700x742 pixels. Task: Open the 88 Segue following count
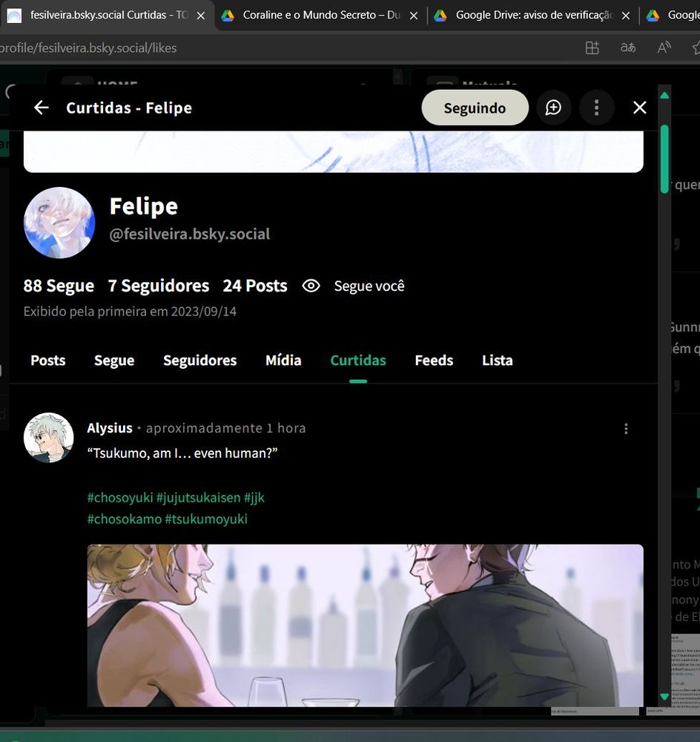point(59,286)
